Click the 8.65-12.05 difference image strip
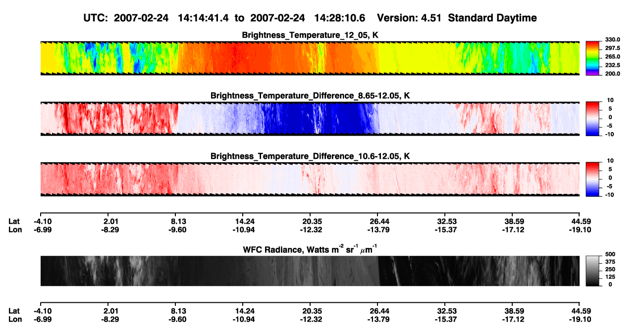This screenshot has height=330, width=644. pyautogui.click(x=310, y=119)
